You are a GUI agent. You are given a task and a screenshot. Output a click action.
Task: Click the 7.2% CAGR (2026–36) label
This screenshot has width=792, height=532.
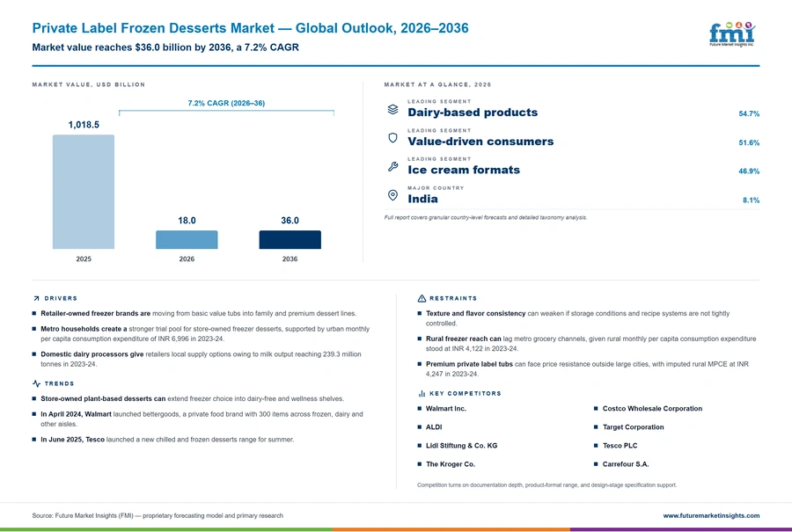click(226, 103)
